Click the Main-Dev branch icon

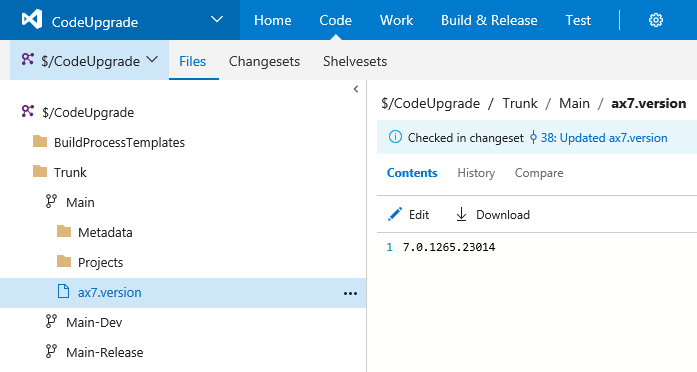point(51,321)
